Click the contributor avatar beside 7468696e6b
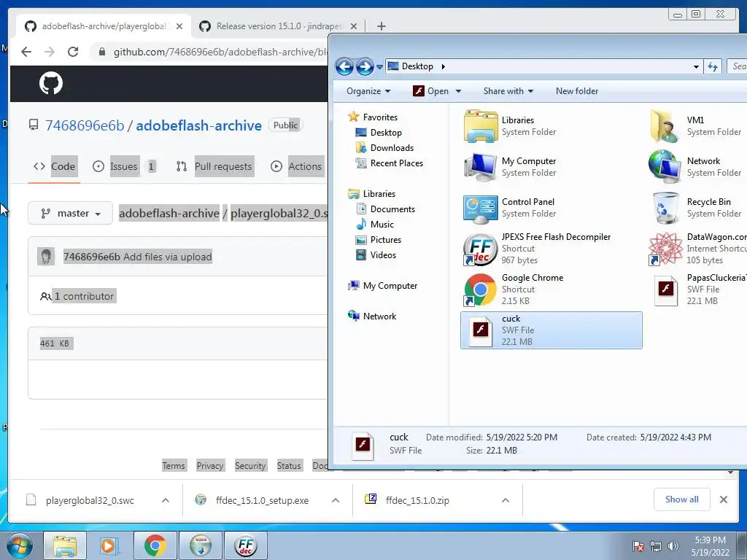Viewport: 747px width, 560px height. (46, 257)
